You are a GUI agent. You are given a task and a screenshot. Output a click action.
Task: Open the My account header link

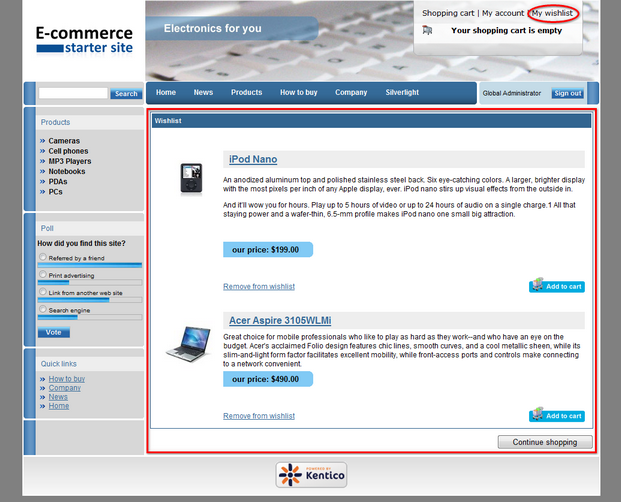tap(503, 13)
